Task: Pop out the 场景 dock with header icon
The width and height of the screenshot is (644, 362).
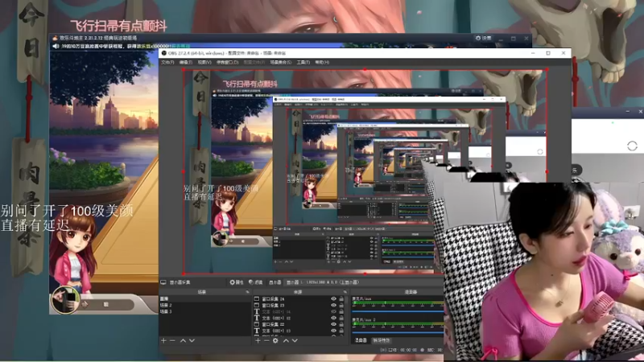Action: (x=247, y=292)
